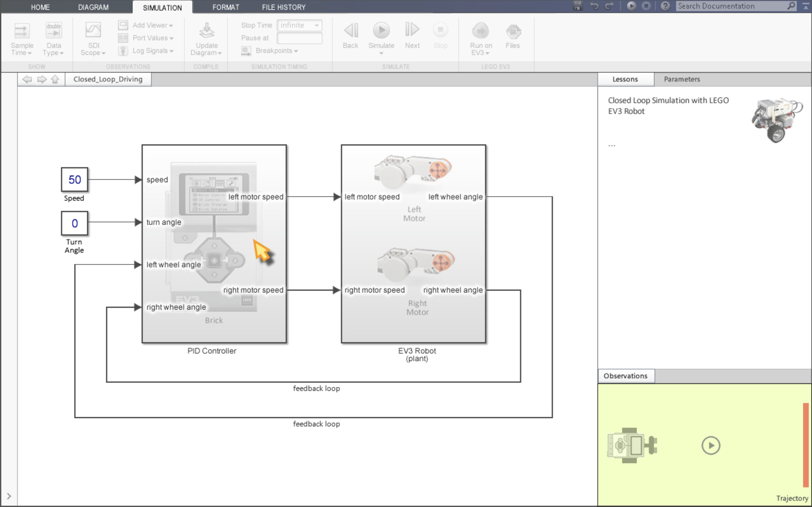Click the Simulate play button
Viewport: 812px width, 507px height.
[x=381, y=31]
